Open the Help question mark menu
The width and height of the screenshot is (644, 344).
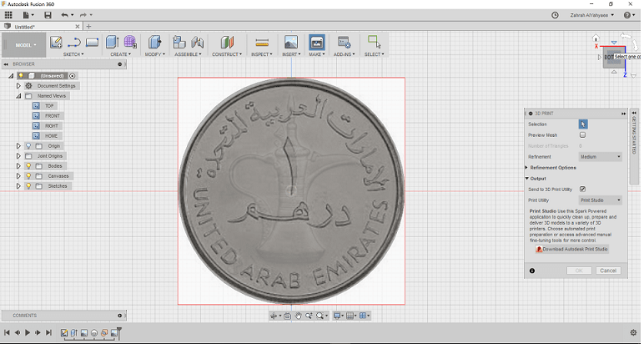pos(627,15)
